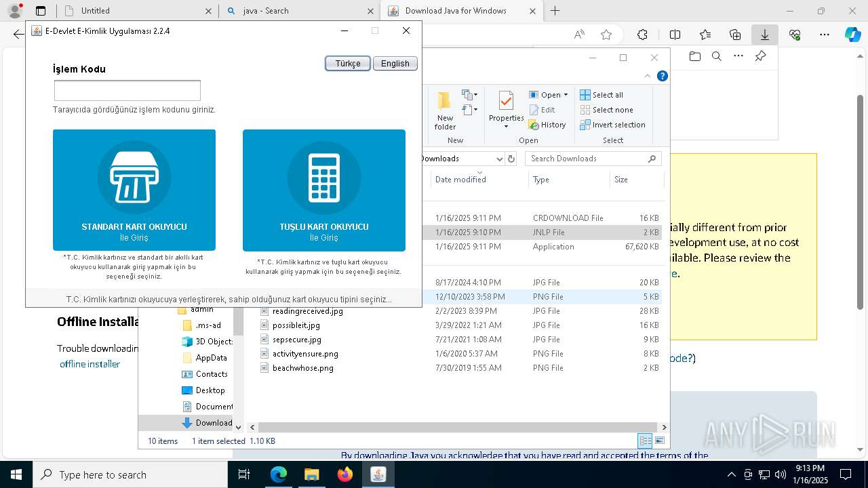
Task: Click Open in the ribbon Open group
Action: [545, 95]
